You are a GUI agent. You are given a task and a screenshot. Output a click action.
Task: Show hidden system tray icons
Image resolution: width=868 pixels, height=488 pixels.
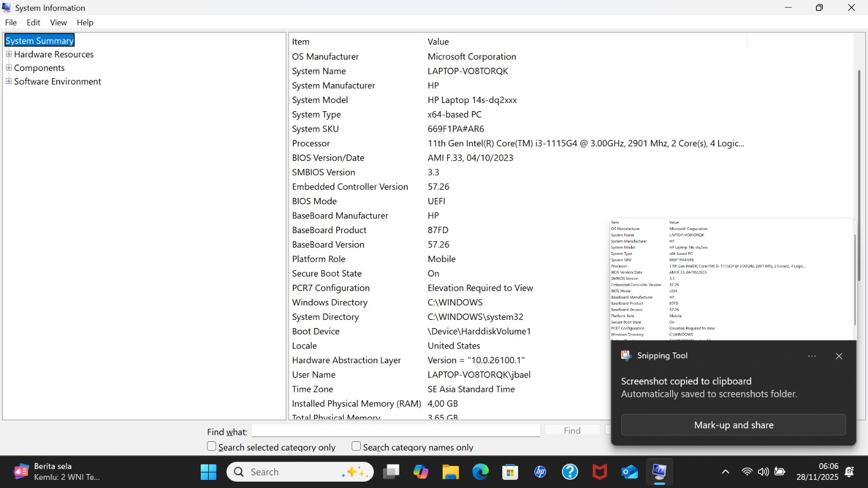point(725,472)
